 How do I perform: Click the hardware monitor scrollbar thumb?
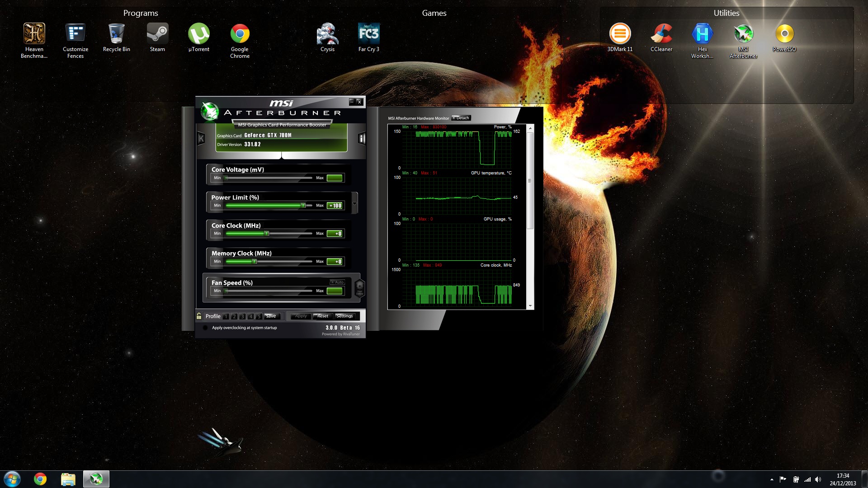[530, 181]
